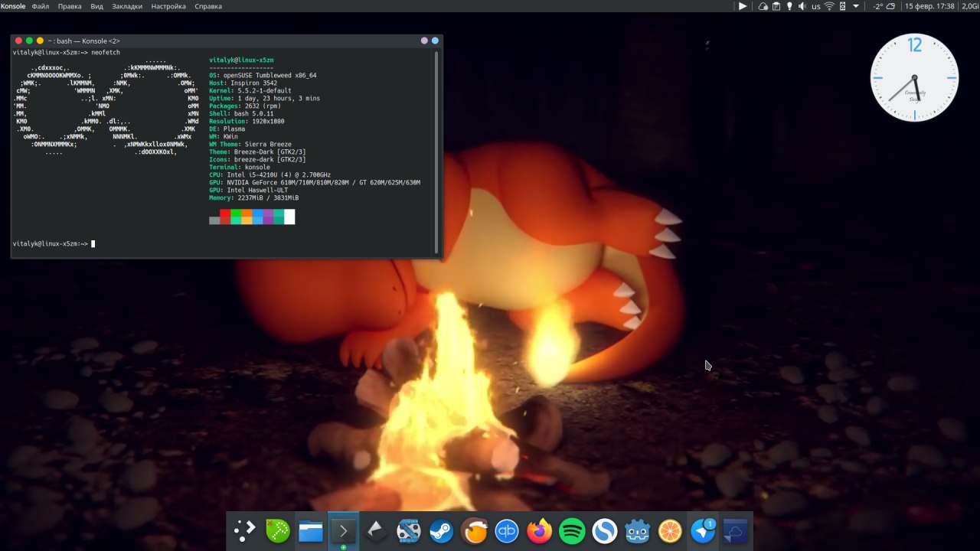This screenshot has height=551, width=980.
Task: Click the 'Kernel: 5.5.2-1-default' line
Action: pyautogui.click(x=252, y=90)
